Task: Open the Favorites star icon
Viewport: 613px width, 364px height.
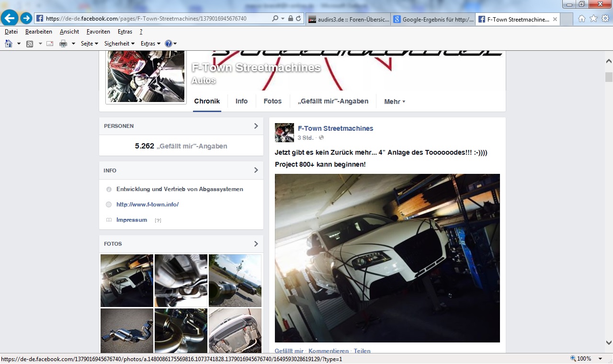Action: click(x=593, y=19)
